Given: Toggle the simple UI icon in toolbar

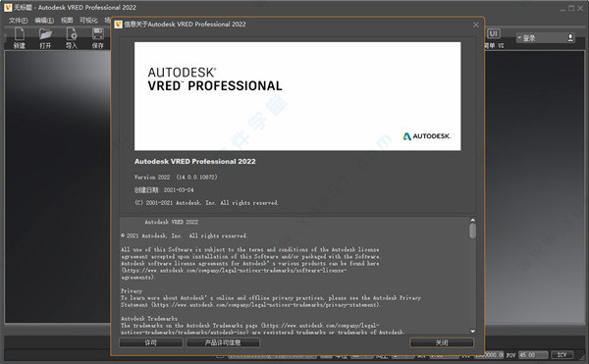Looking at the screenshot, I should [x=493, y=33].
